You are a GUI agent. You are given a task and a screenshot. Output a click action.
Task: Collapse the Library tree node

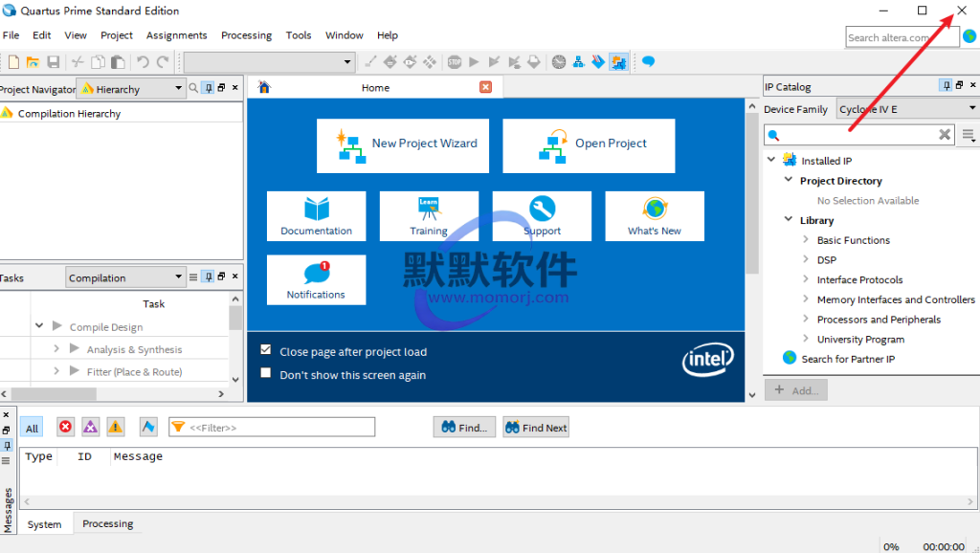(789, 219)
